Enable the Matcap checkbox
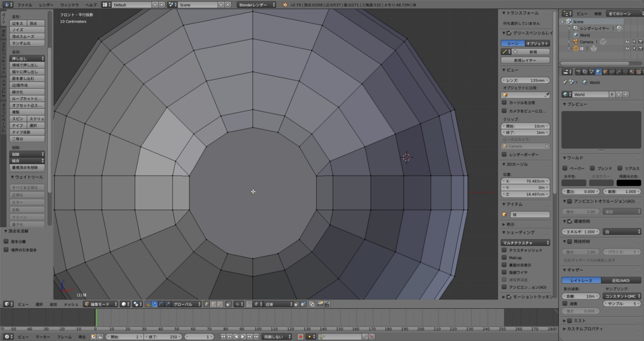Viewport: 644px width, 341px height. pyautogui.click(x=504, y=257)
